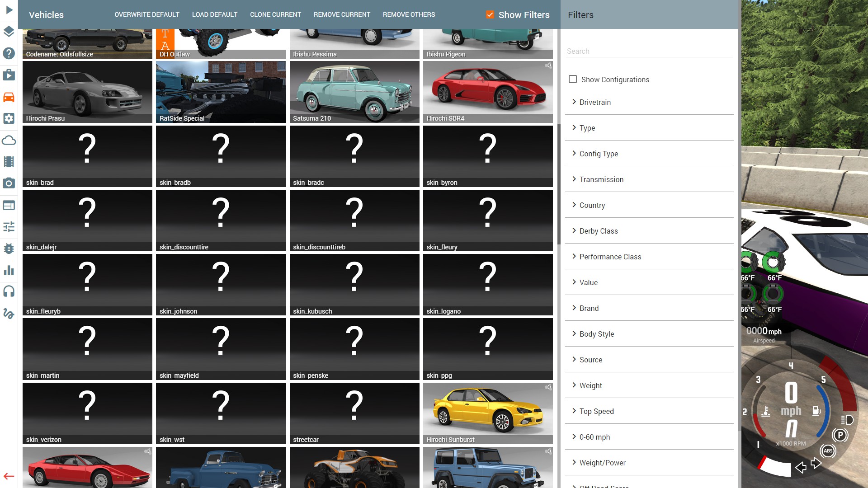Click the engine temperature icon in gauge
This screenshot has width=868, height=488.
pyautogui.click(x=765, y=411)
